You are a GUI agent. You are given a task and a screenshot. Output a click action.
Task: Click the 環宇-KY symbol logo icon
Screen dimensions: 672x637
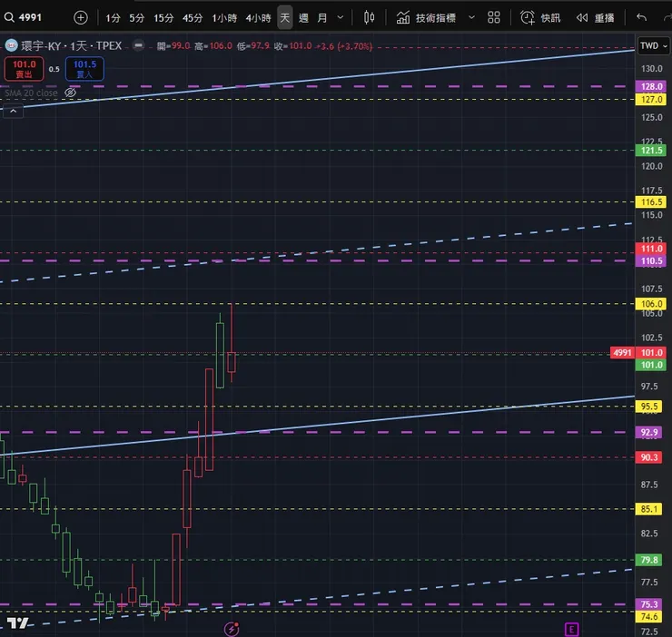point(11,45)
